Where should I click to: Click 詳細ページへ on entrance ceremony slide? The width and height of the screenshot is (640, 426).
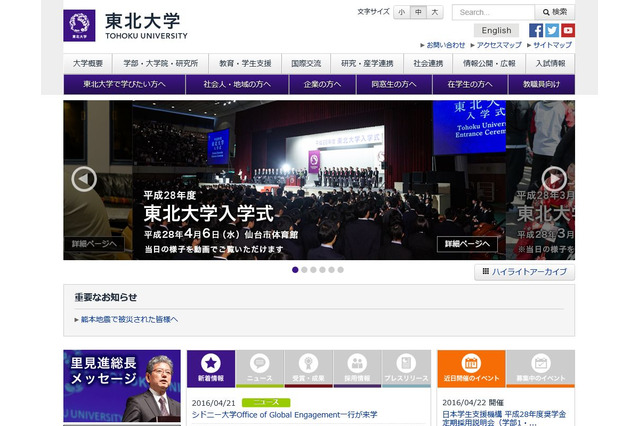click(x=467, y=244)
